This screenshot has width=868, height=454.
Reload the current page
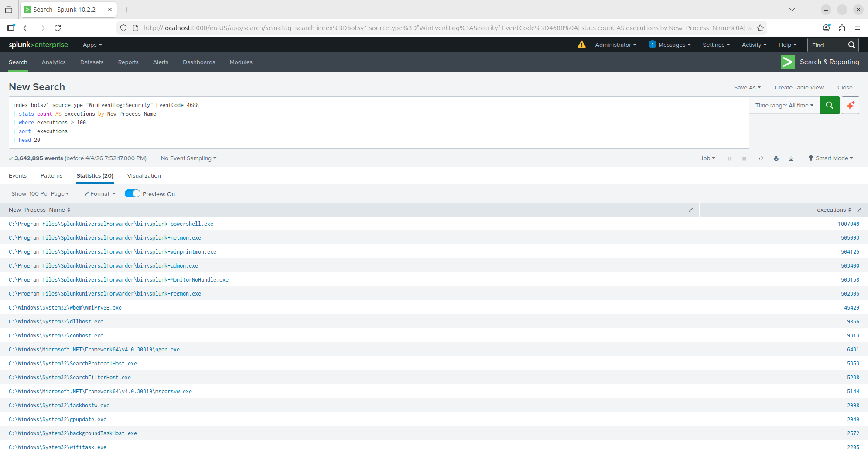point(58,28)
